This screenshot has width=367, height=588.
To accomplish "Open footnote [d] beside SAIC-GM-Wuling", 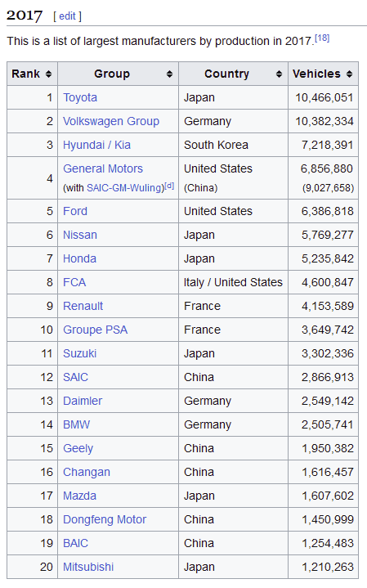I will 169,186.
